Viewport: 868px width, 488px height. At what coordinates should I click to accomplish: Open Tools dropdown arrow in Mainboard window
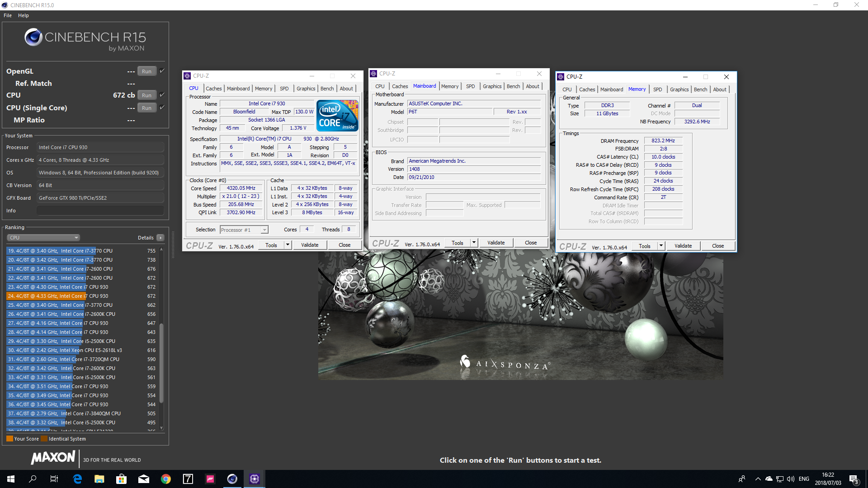click(474, 243)
